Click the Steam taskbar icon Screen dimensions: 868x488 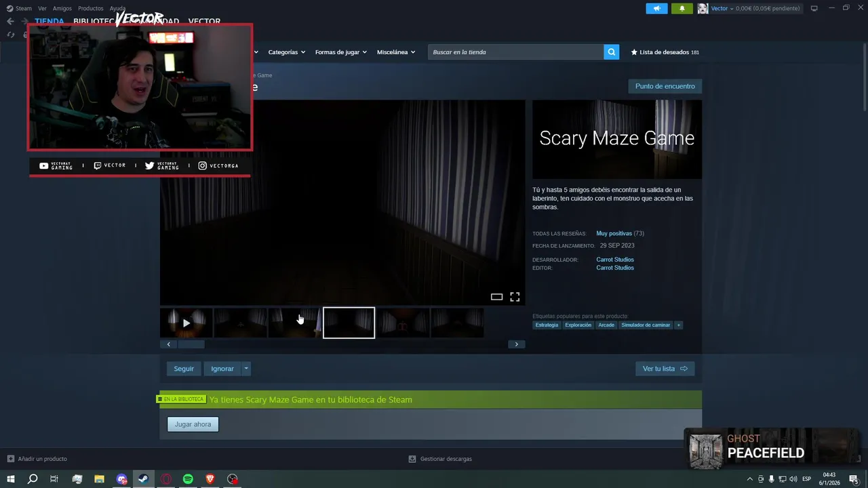pyautogui.click(x=143, y=479)
